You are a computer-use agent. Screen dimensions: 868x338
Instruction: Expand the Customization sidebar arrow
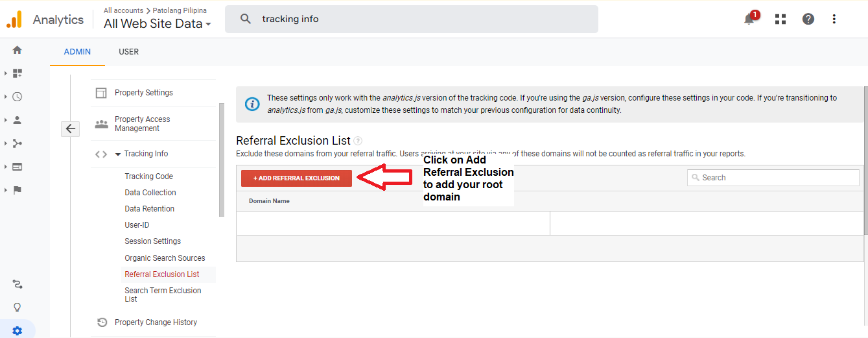coord(5,73)
